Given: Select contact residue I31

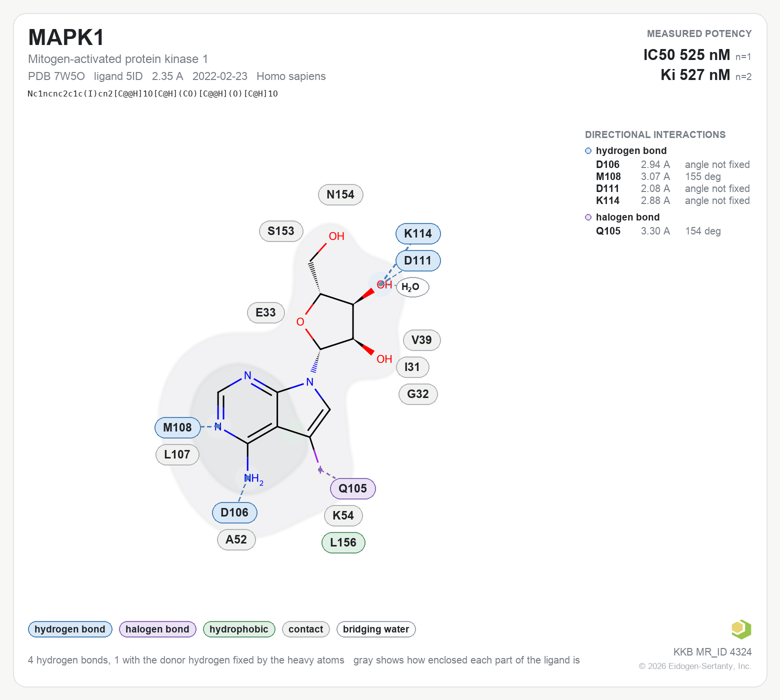Looking at the screenshot, I should 412,367.
